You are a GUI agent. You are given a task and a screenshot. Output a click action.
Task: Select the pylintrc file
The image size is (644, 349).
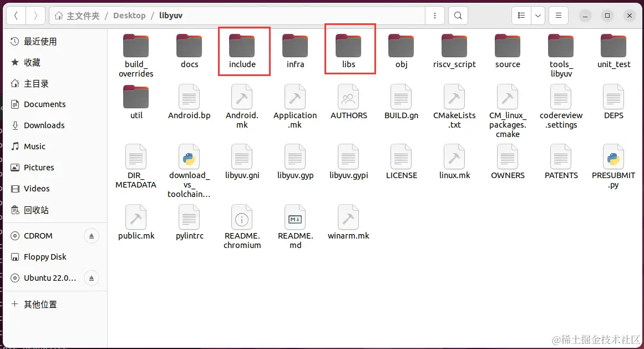[x=189, y=222]
